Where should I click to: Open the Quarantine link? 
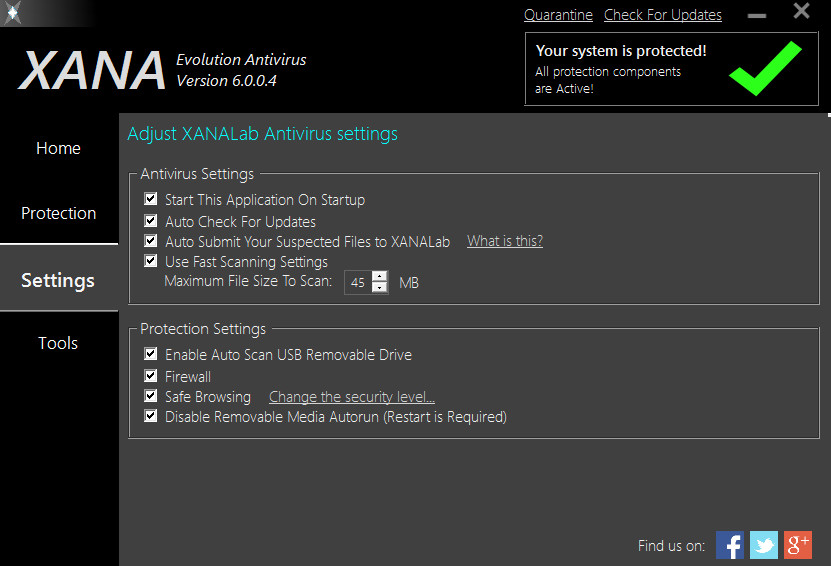click(558, 15)
